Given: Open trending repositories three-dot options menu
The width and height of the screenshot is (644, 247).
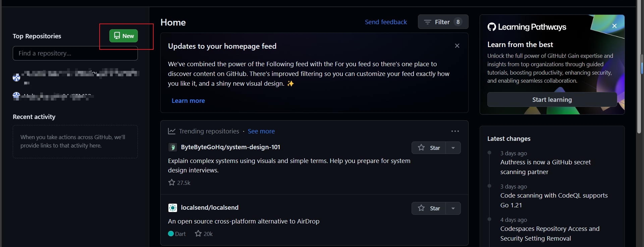Looking at the screenshot, I should point(455,131).
